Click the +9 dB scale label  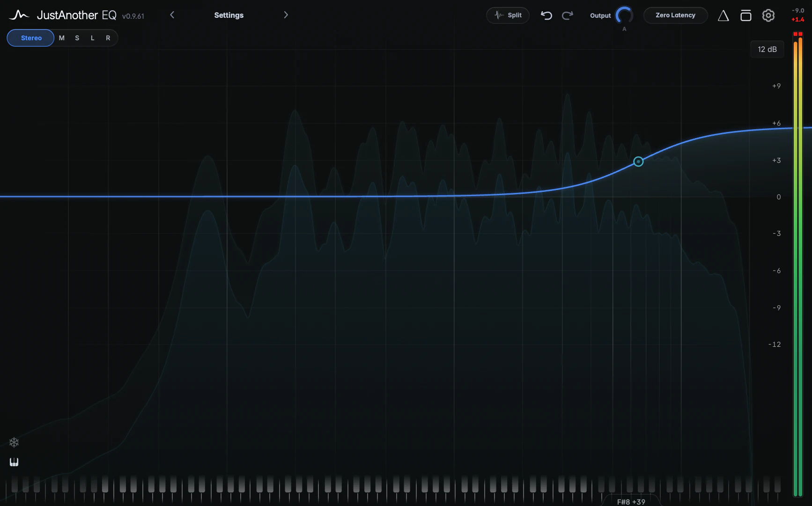coord(776,86)
